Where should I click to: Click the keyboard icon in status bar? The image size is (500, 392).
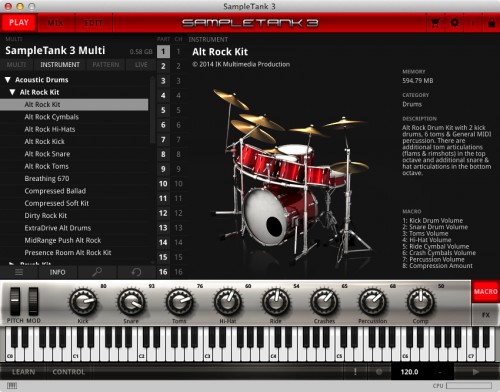12,386
